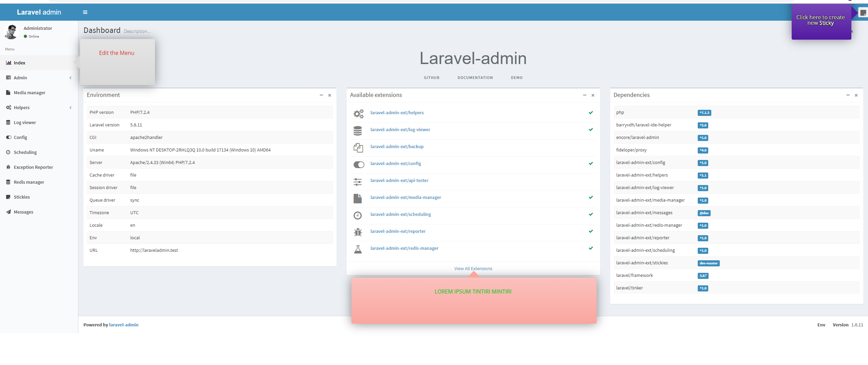Click the Index bar chart icon
868x365 pixels.
point(8,63)
